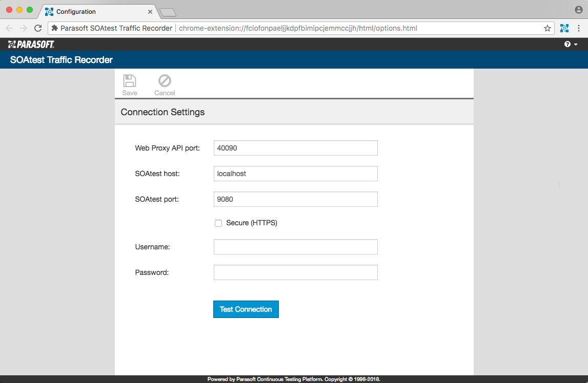Image resolution: width=588 pixels, height=383 pixels.
Task: Open a new browser tab
Action: pos(168,13)
